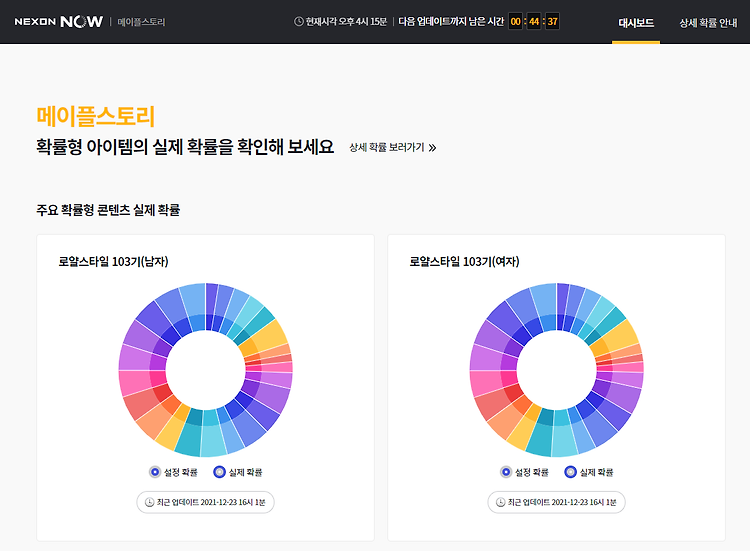Viewport: 750px width, 551px height.
Task: Select 설정 확률 radio in the 남자 chart
Action: click(x=155, y=472)
